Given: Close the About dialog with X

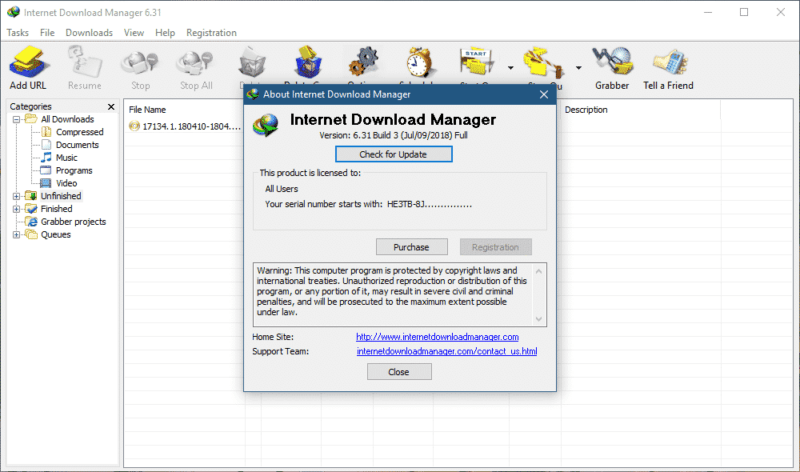Looking at the screenshot, I should [544, 94].
